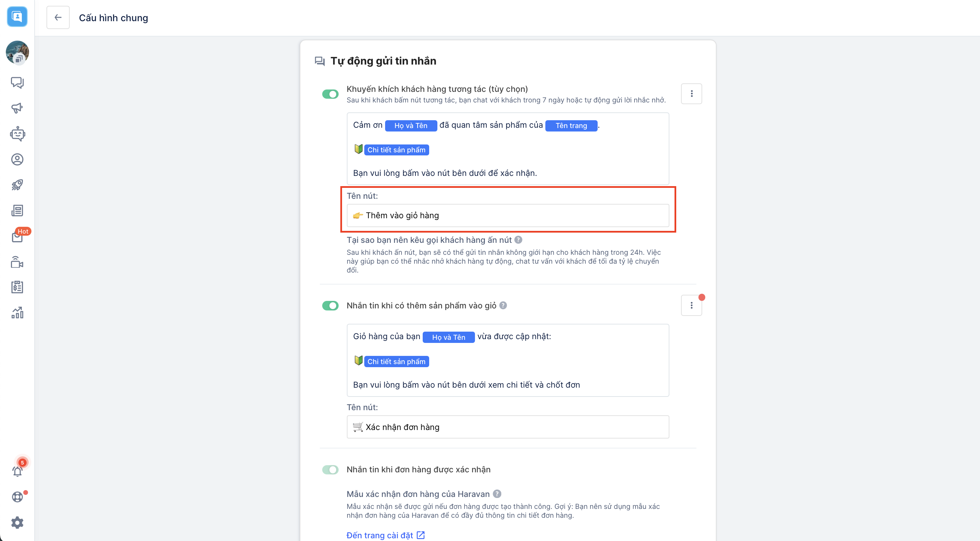Click the 'Xác nhận đơn hàng' button name field

click(507, 427)
